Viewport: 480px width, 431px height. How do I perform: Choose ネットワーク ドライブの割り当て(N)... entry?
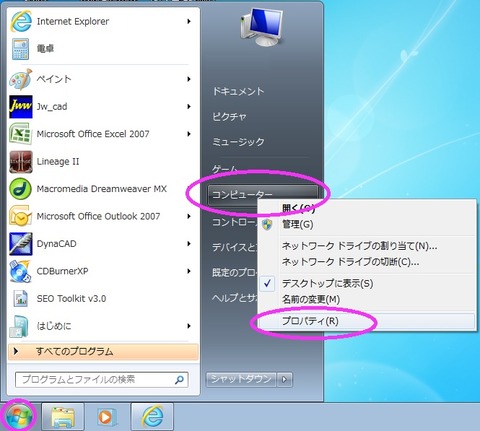coord(367,246)
